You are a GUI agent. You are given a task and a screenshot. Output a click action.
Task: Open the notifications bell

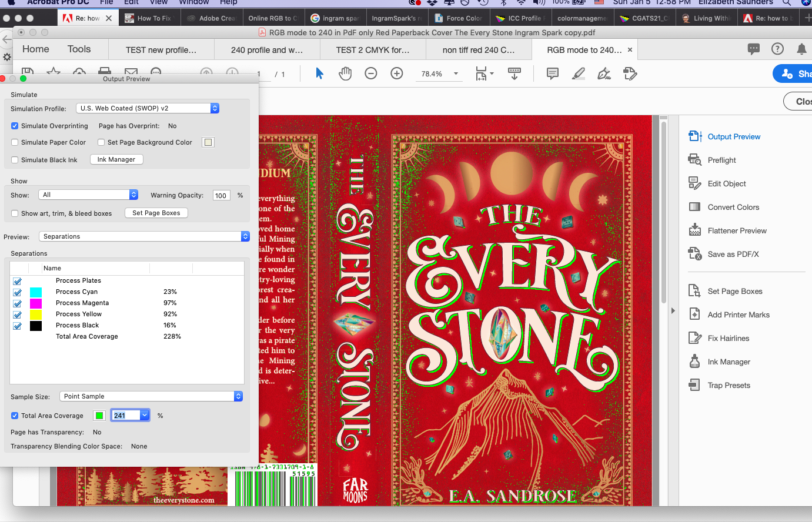coord(801,49)
